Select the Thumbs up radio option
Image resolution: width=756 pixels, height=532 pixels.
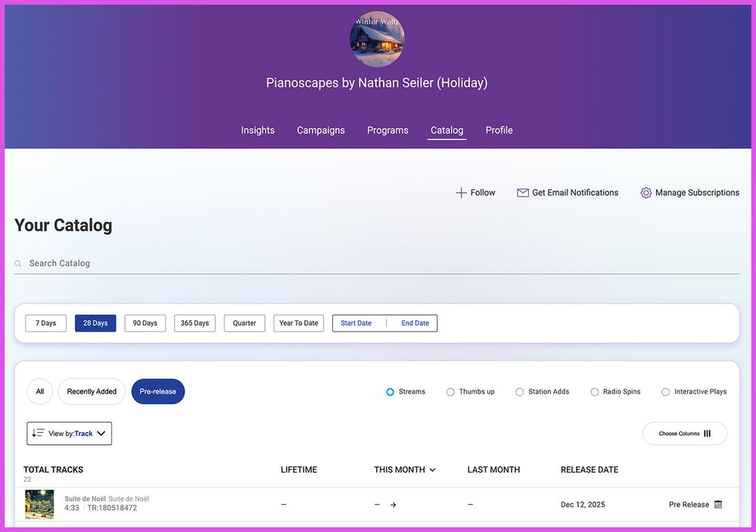tap(450, 392)
